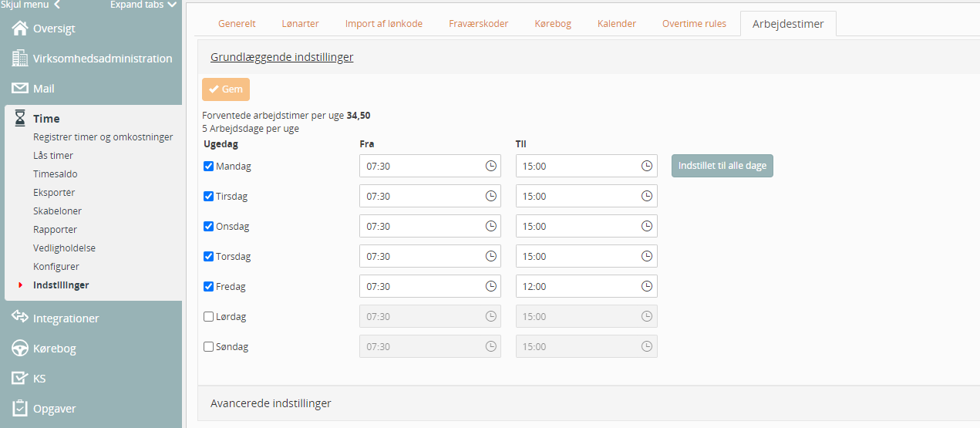This screenshot has width=980, height=428.
Task: Open the Overtime rules tab
Action: tap(694, 24)
